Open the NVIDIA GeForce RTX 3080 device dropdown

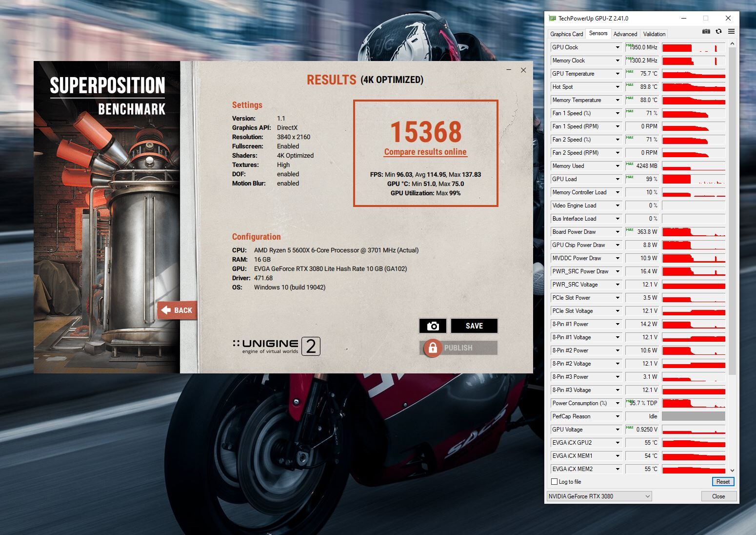click(599, 496)
